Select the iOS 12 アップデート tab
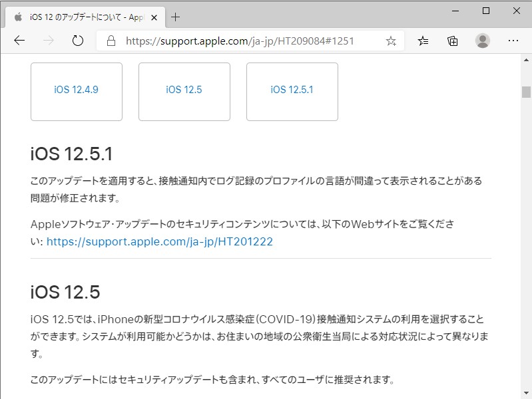 click(x=85, y=17)
